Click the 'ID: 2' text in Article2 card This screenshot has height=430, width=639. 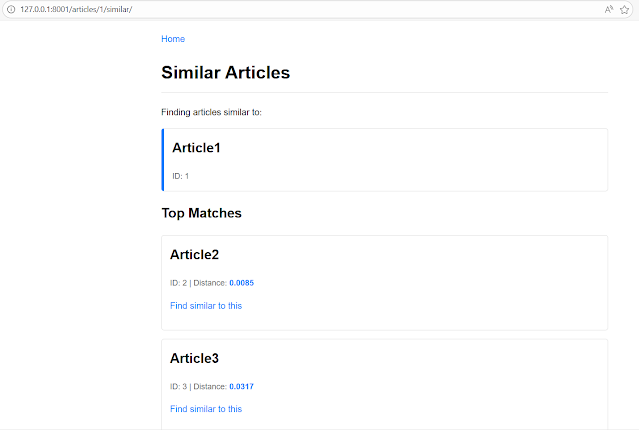point(178,283)
